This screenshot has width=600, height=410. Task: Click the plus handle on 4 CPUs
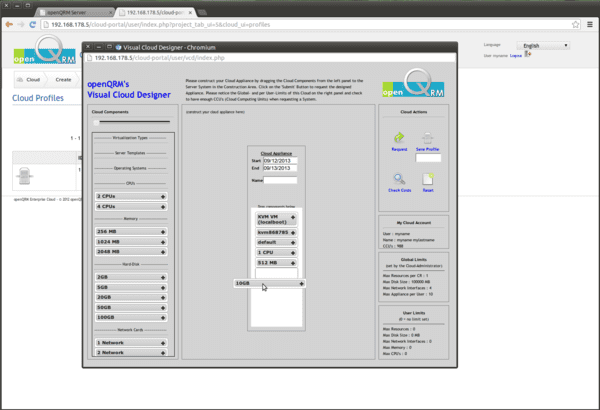coord(163,207)
